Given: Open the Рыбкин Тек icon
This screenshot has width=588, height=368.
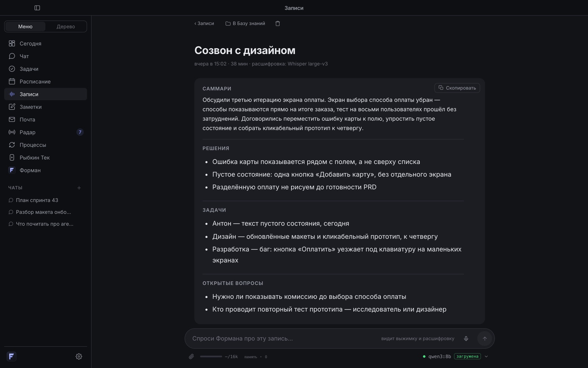Looking at the screenshot, I should (12, 158).
